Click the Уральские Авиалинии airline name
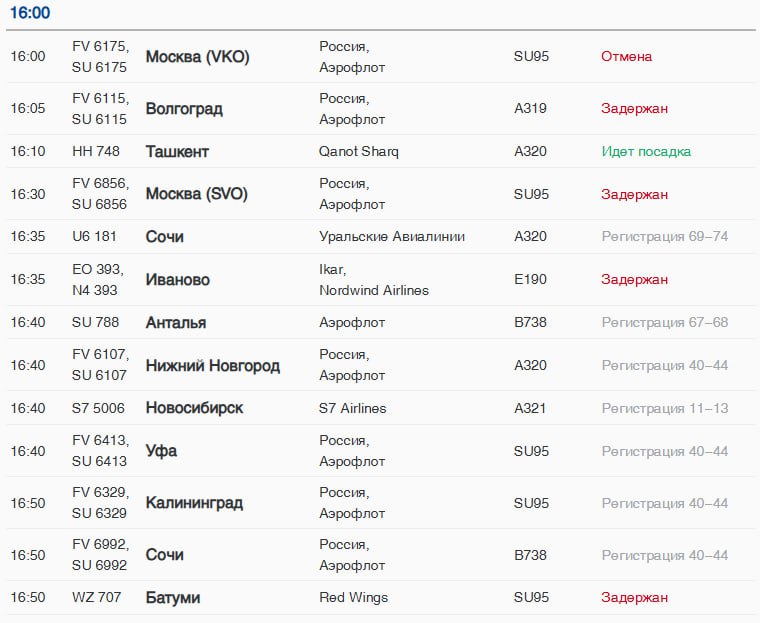The image size is (760, 623). [x=392, y=237]
